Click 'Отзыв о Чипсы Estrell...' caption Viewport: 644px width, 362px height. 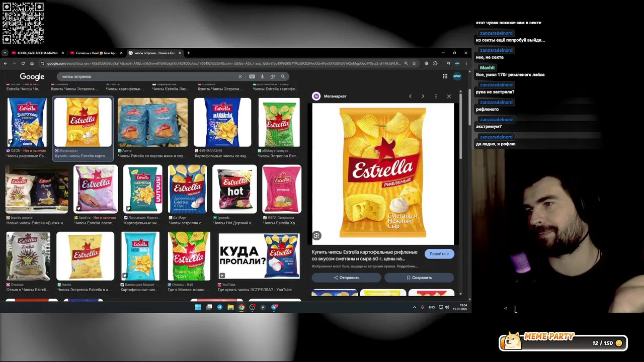tap(28, 290)
